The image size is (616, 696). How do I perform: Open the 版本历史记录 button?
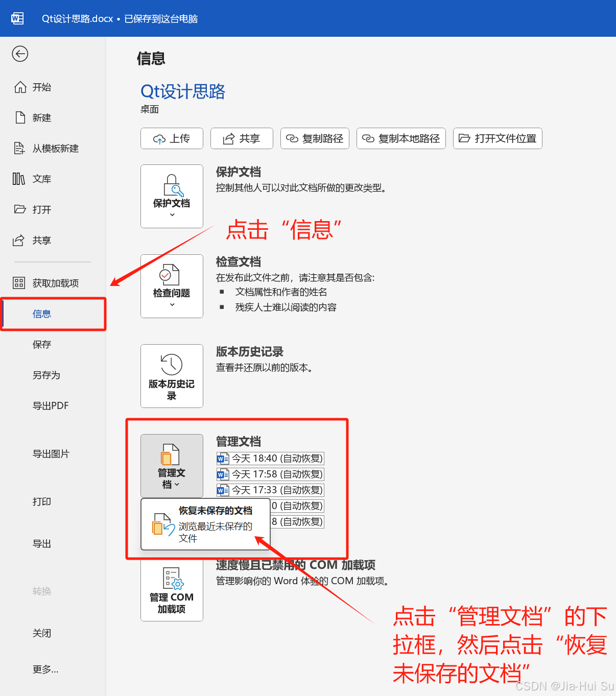click(x=172, y=376)
